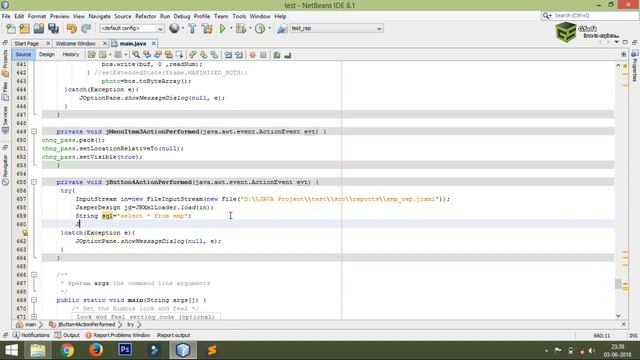Viewport: 640px width, 360px height.
Task: Collapse the Javadoc fold at line 666
Action: click(34, 275)
